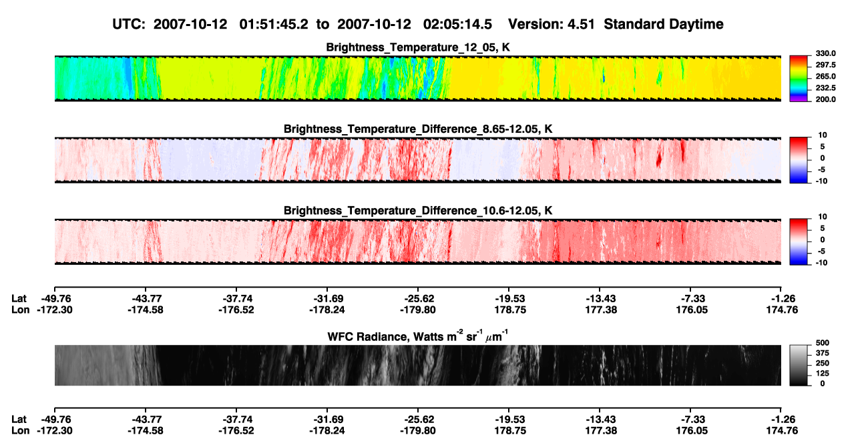
Task: Click the 'Lon' label on the axis above WFC Radiance
Action: pos(20,310)
